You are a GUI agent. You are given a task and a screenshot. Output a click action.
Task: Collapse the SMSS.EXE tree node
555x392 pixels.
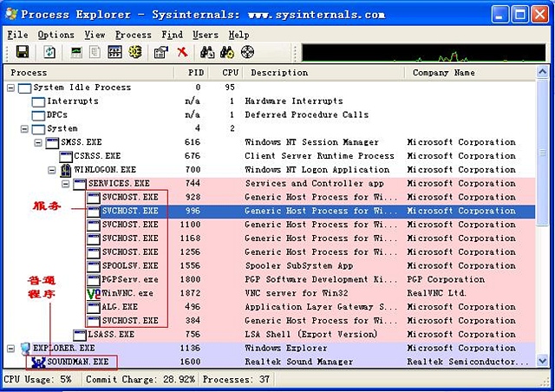[38, 143]
